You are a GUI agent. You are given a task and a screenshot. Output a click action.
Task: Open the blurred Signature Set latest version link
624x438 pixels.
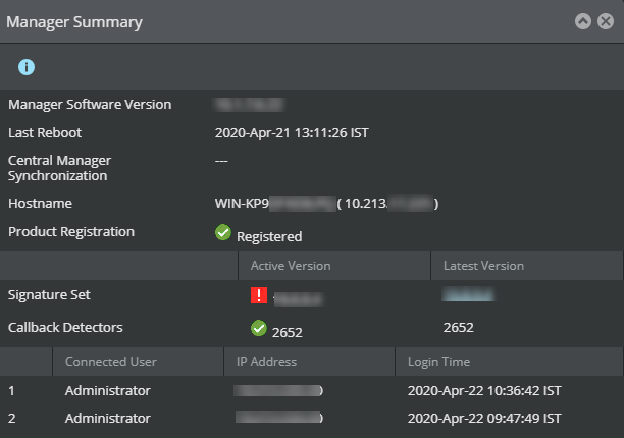click(468, 295)
